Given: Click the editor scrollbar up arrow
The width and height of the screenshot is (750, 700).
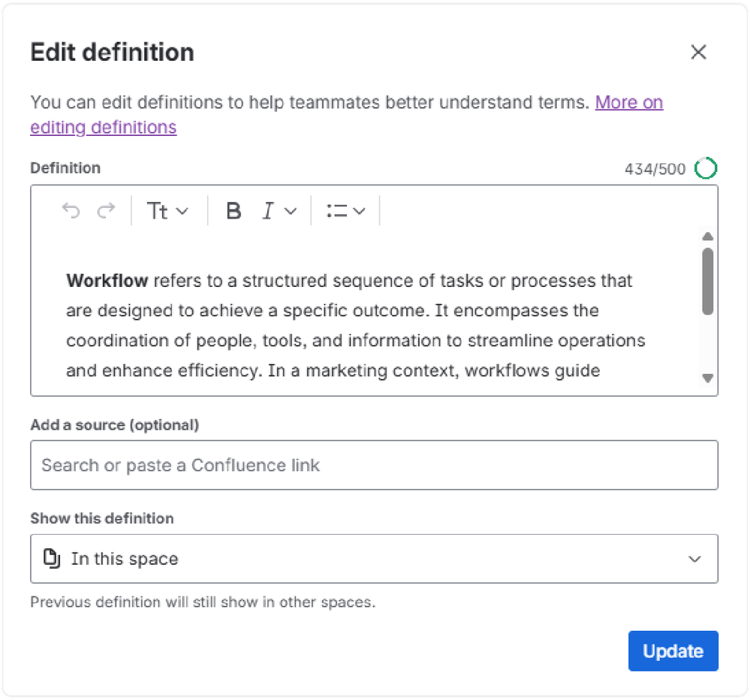Looking at the screenshot, I should 707,237.
